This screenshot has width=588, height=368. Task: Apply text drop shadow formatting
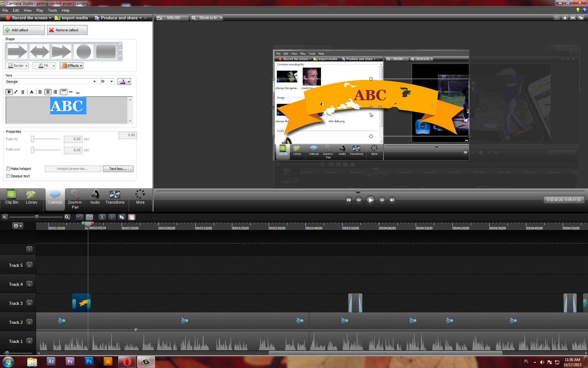point(31,92)
